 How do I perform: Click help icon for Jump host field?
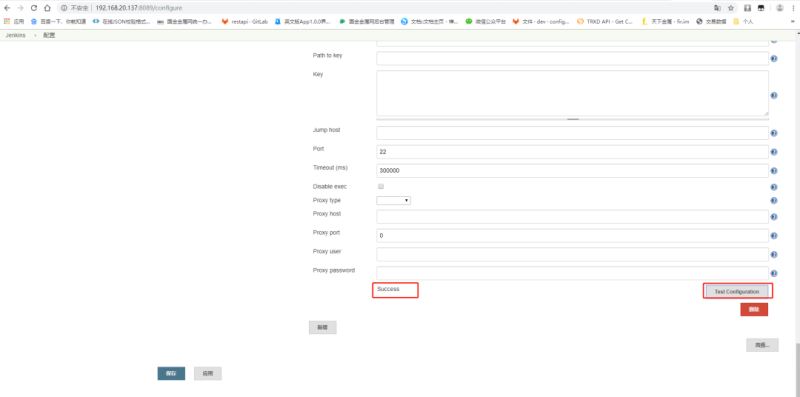point(773,133)
